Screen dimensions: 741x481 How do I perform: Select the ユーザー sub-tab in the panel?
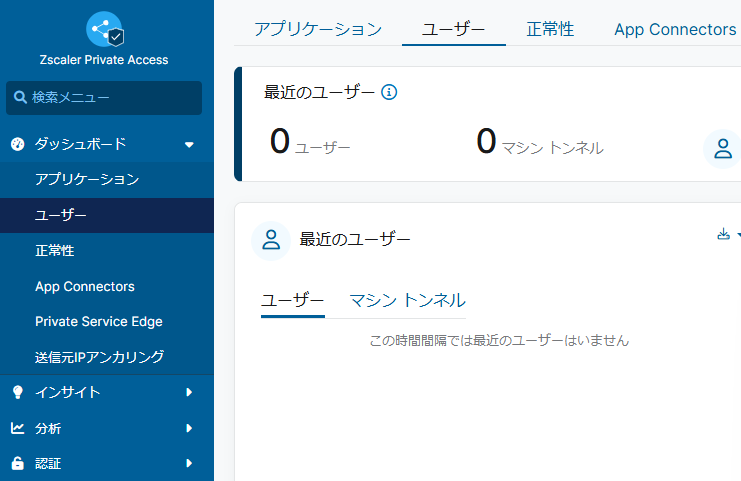point(293,301)
